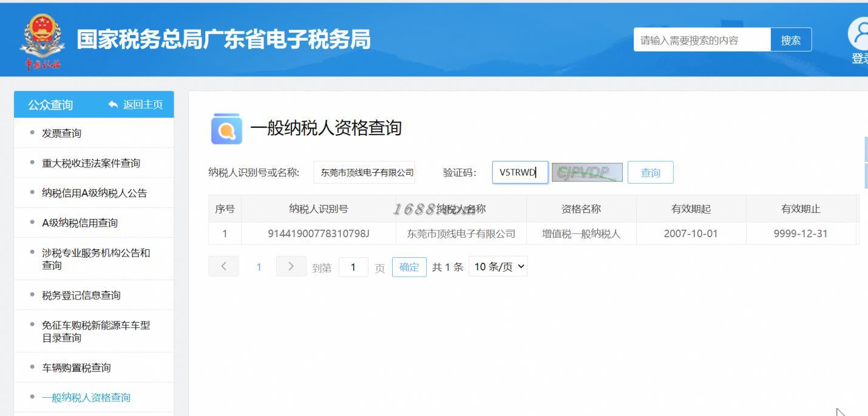Click taxpayer ID 91441900778310798J cell
Screen dimensions: 868x416
[319, 233]
